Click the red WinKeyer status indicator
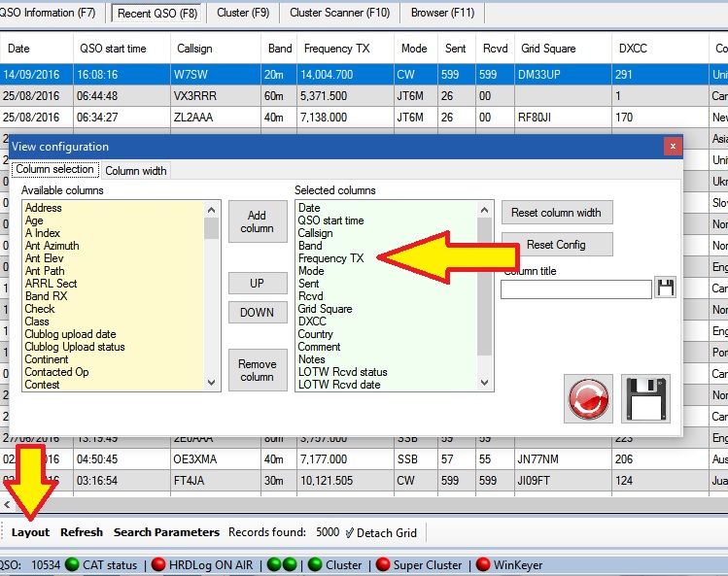This screenshot has width=728, height=576. coord(483,564)
